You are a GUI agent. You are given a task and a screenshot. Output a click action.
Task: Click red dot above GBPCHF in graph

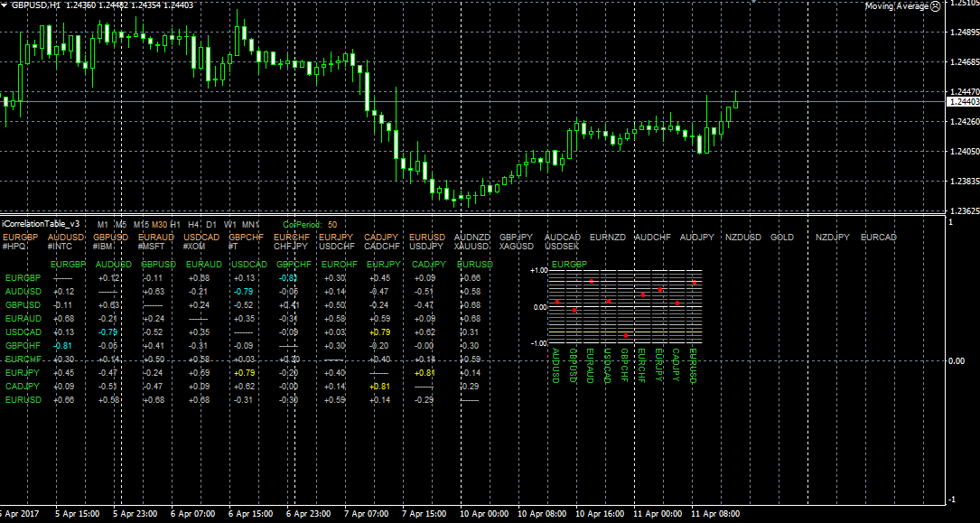[625, 336]
